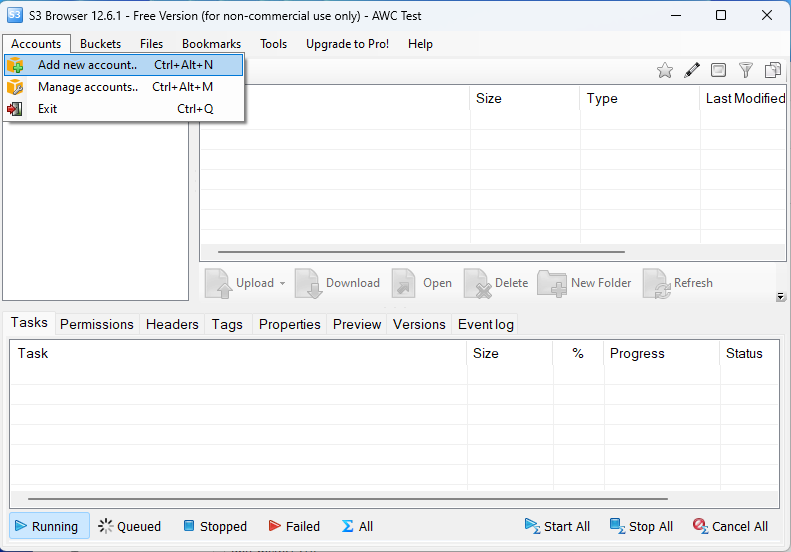Click the Delete file icon
This screenshot has height=552, width=791.
coord(478,284)
